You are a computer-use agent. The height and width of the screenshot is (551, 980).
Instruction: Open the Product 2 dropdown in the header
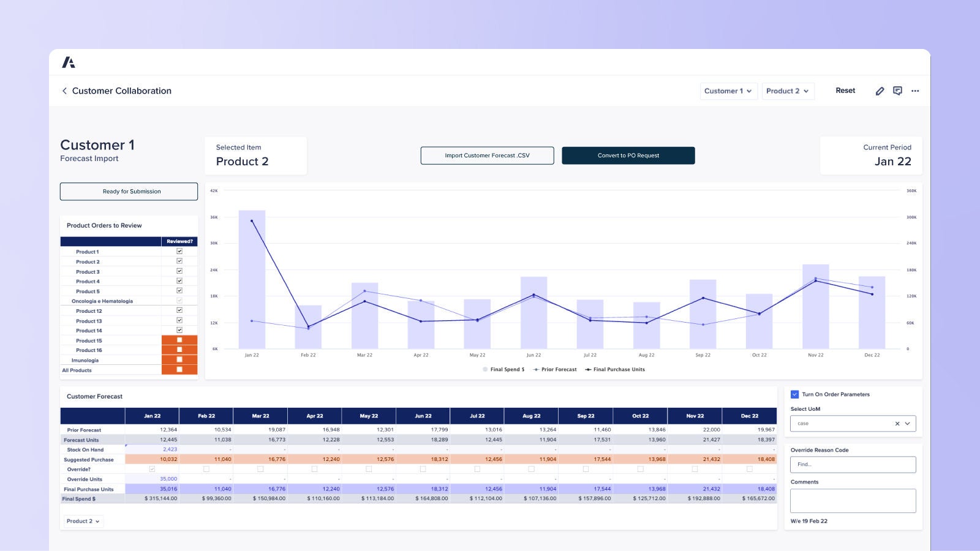788,91
